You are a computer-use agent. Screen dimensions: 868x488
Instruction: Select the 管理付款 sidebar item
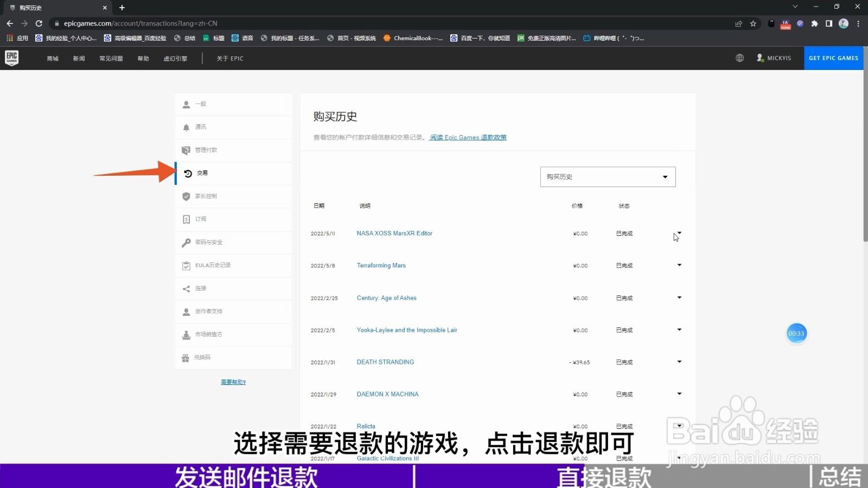click(233, 150)
